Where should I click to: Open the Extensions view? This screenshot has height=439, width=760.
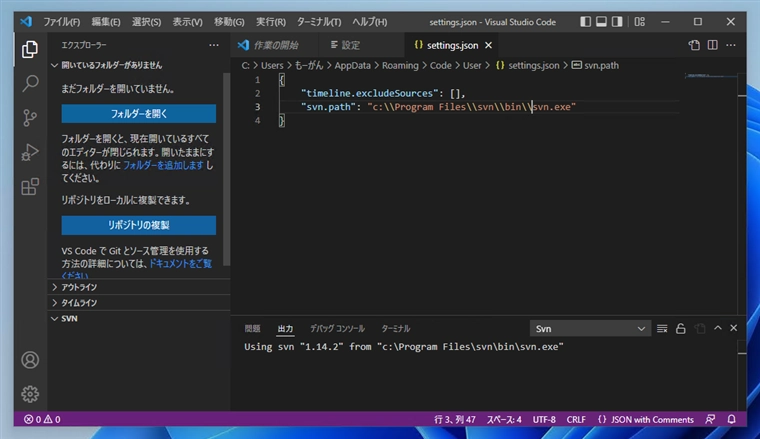30,187
